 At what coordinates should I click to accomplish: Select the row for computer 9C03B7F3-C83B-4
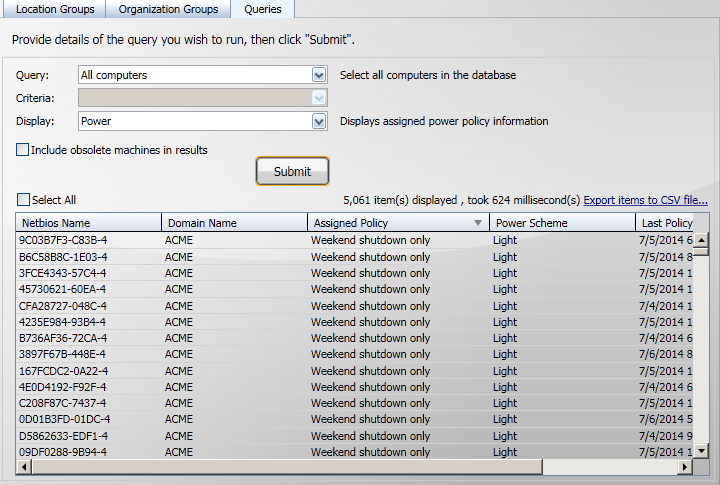pos(62,240)
